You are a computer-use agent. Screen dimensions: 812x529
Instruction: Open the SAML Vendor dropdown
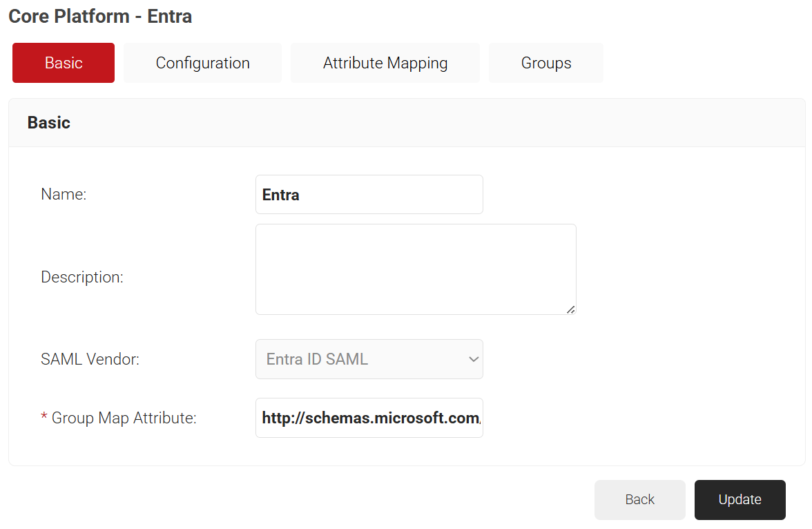coord(369,359)
